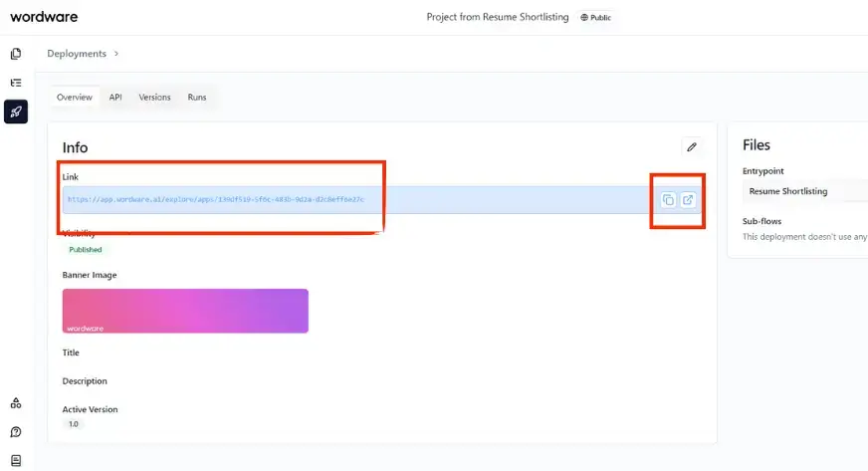Click the Title label
Screen dimensions: 868x471
click(x=71, y=353)
